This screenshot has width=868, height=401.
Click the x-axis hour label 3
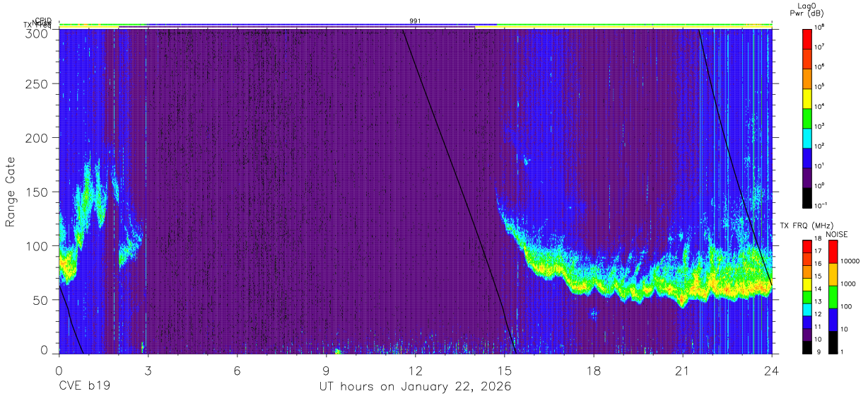(x=148, y=371)
